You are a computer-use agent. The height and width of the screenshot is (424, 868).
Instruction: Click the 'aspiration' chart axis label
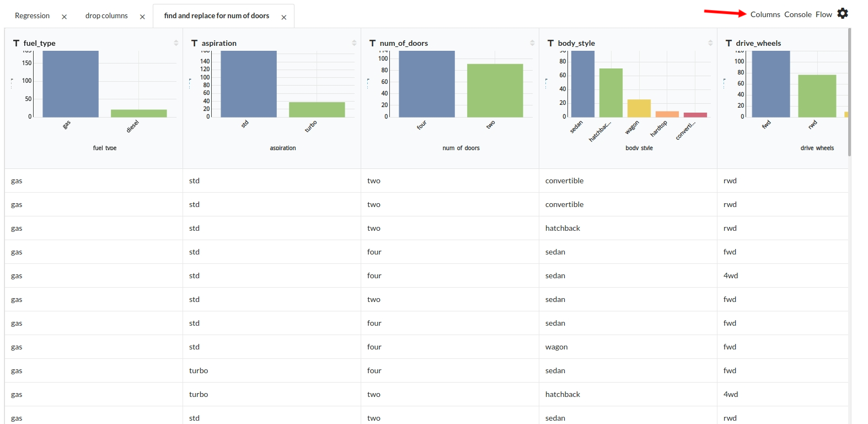click(x=283, y=148)
